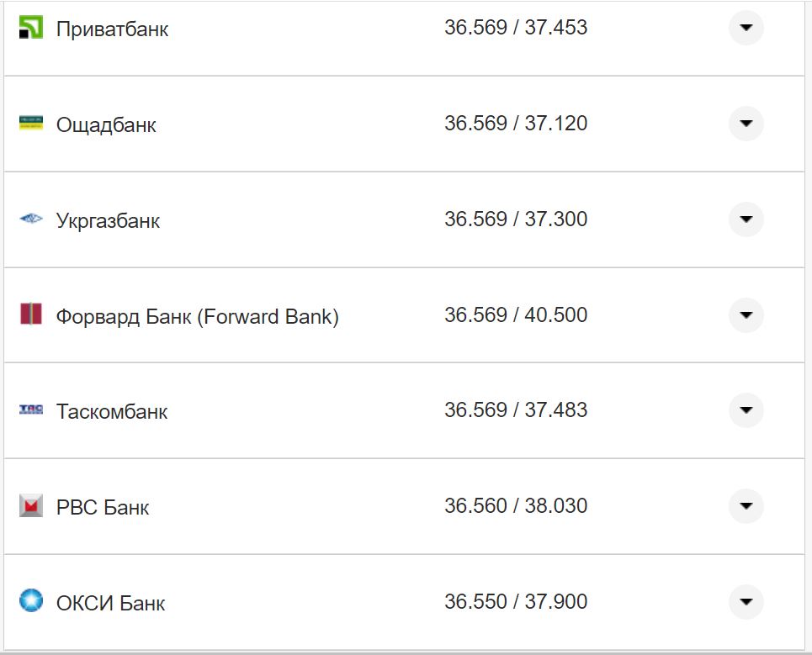Expand the РВС Банк row
Screen dimensions: 812x655
pyautogui.click(x=746, y=506)
